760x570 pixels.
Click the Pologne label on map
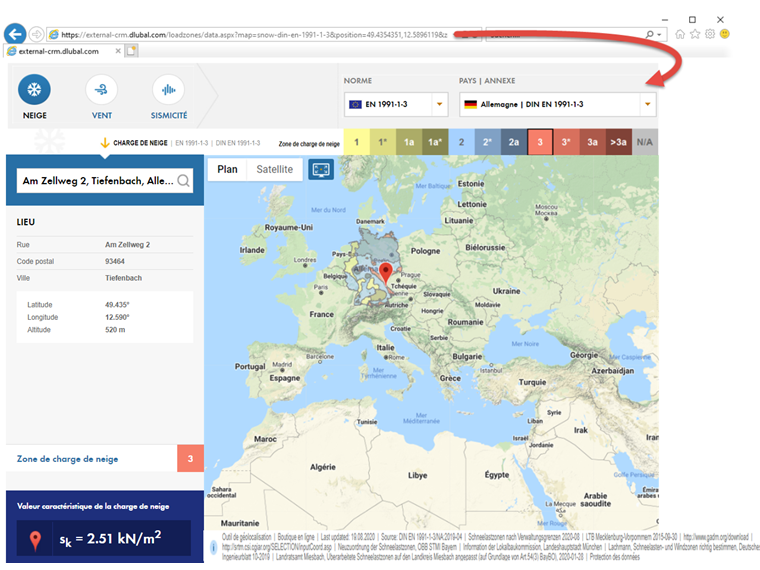point(426,251)
